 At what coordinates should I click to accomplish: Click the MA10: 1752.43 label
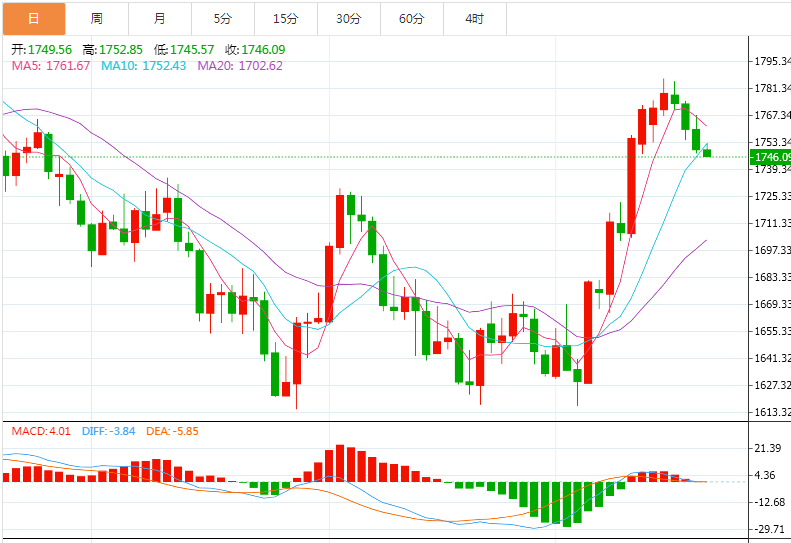(144, 66)
